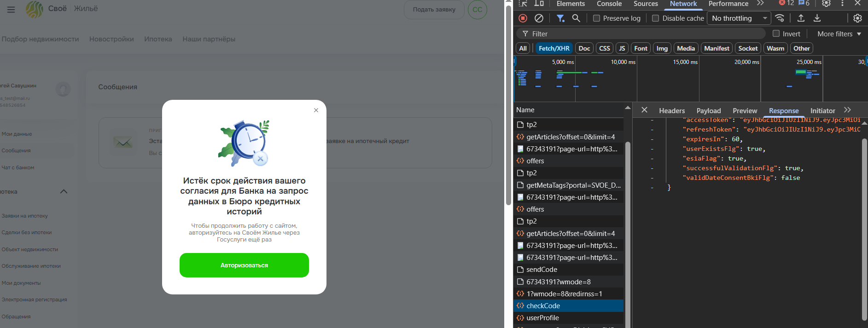The width and height of the screenshot is (868, 328).
Task: Open the CC user avatar menu
Action: [478, 9]
